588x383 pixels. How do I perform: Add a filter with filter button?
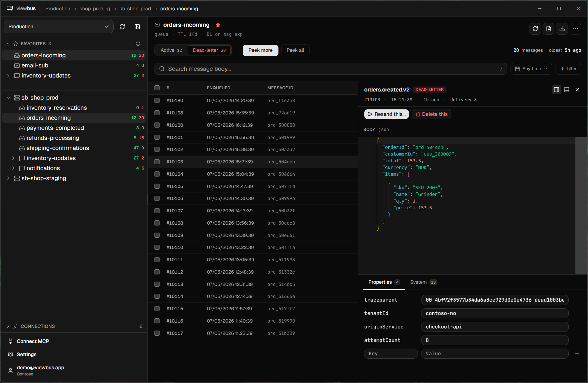point(568,69)
